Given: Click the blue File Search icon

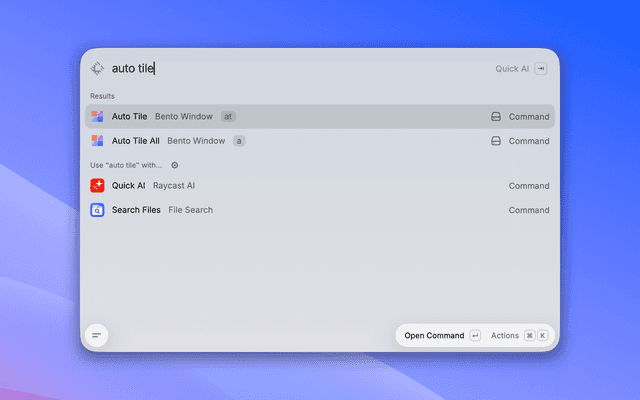Looking at the screenshot, I should click(97, 210).
